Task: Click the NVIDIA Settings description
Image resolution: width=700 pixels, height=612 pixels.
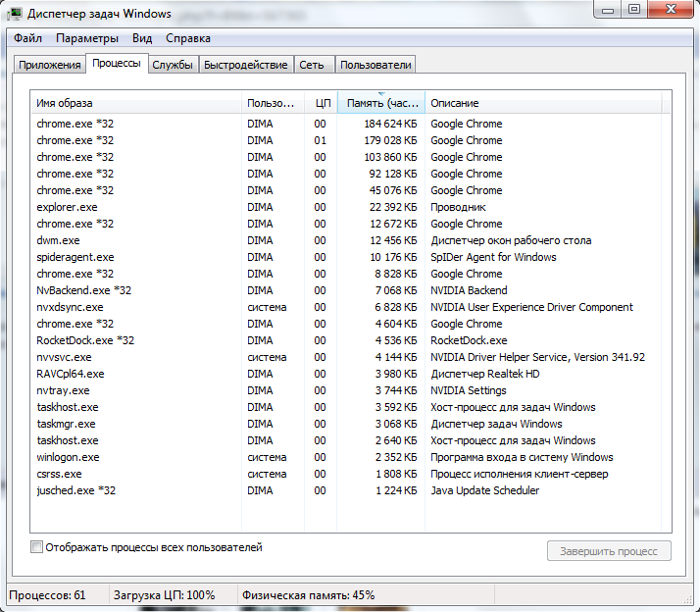Action: 469,390
